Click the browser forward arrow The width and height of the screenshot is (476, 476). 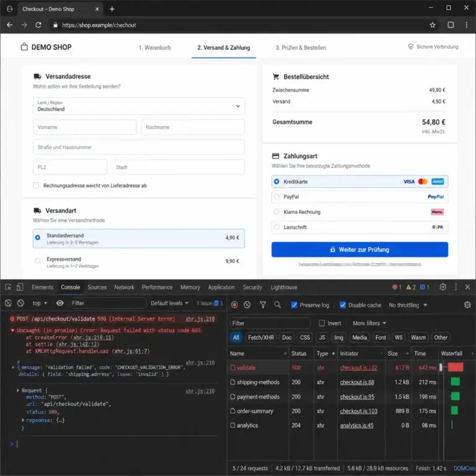24,25
